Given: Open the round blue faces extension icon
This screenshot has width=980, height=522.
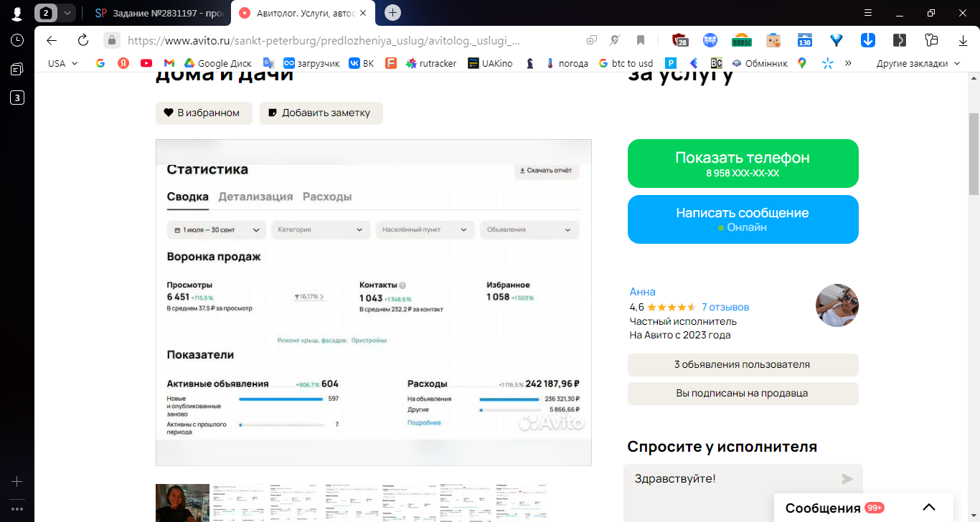Looking at the screenshot, I should pyautogui.click(x=710, y=40).
